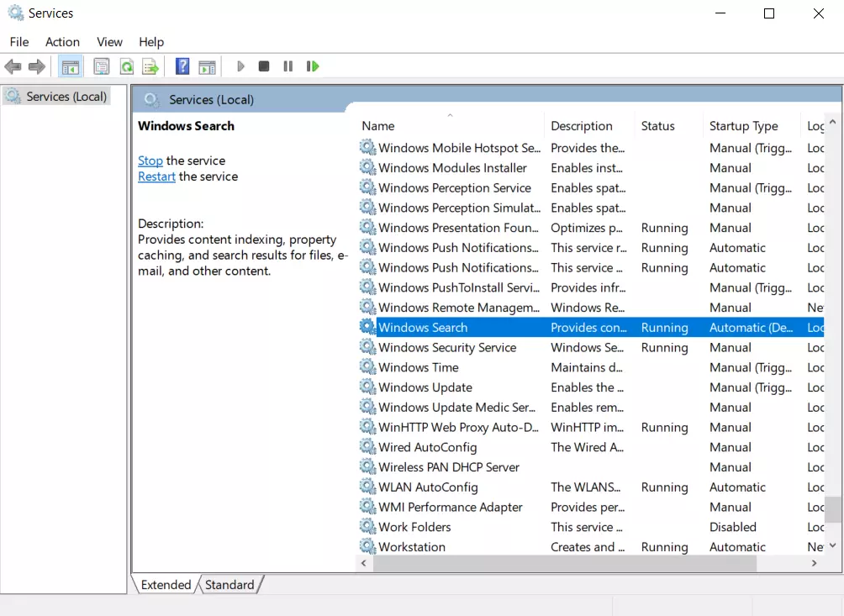The width and height of the screenshot is (844, 616).
Task: Open the Help menu
Action: [x=151, y=42]
